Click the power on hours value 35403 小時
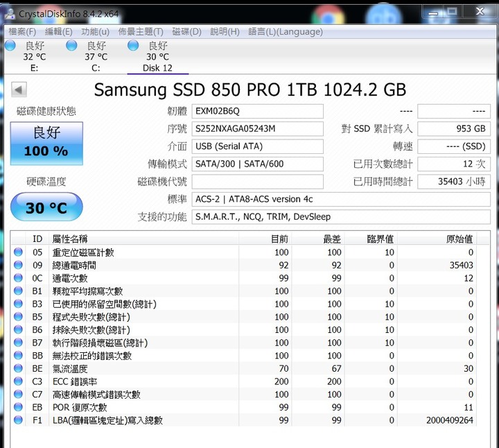This screenshot has width=499, height=448. [454, 182]
